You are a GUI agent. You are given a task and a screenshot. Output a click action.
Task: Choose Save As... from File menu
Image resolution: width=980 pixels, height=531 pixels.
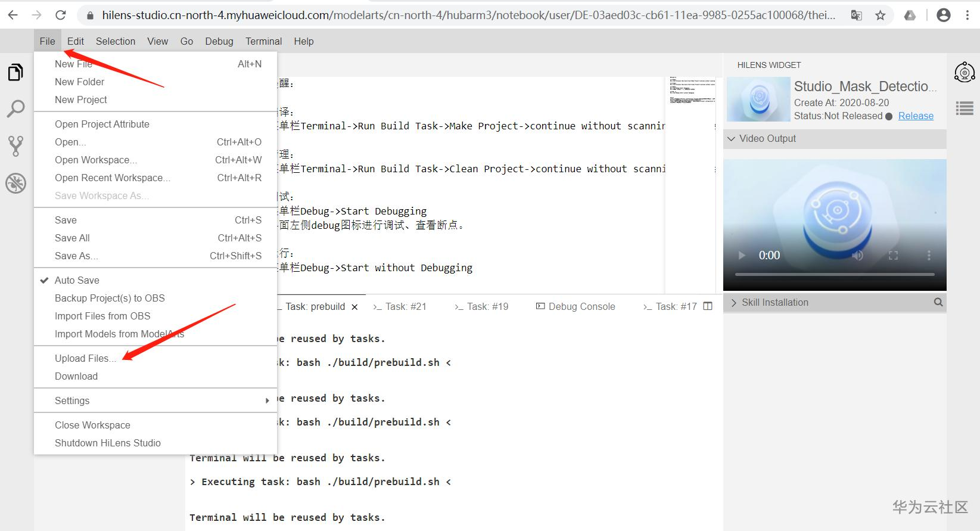[x=155, y=256]
